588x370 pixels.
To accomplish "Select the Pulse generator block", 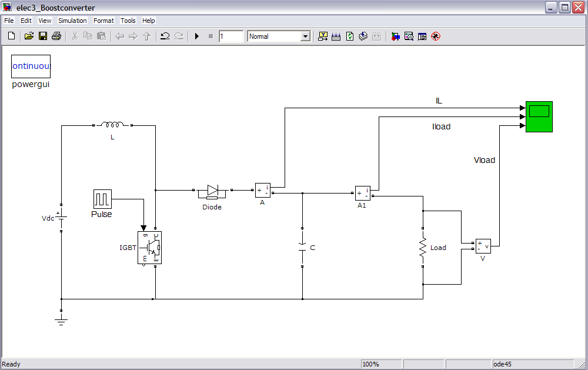I will click(102, 199).
